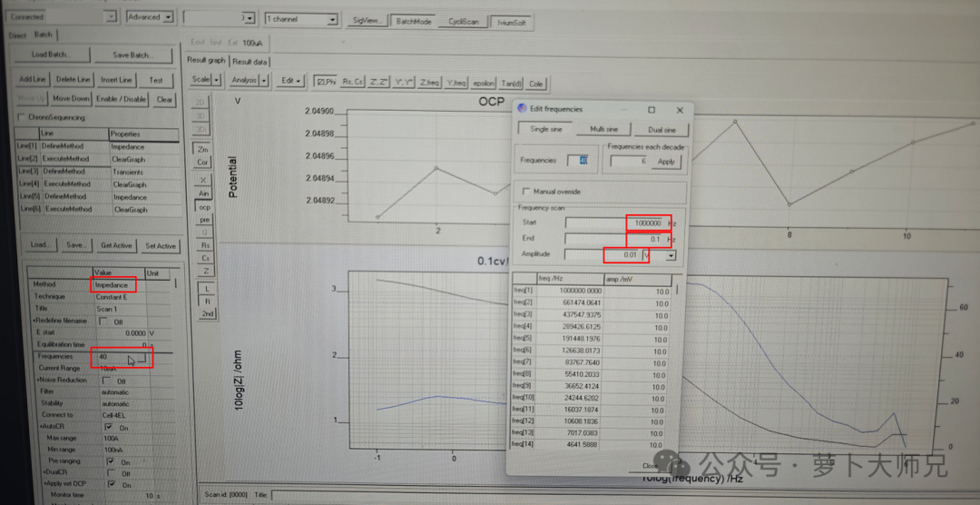Select the Tan(d) plot button
Screen dimensions: 980x505
pyautogui.click(x=511, y=84)
